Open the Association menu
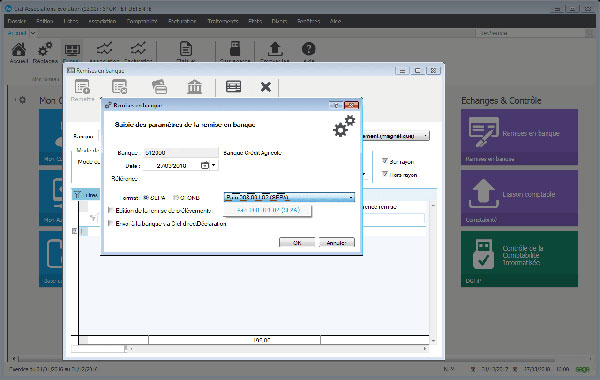This screenshot has height=380, width=600. point(102,21)
